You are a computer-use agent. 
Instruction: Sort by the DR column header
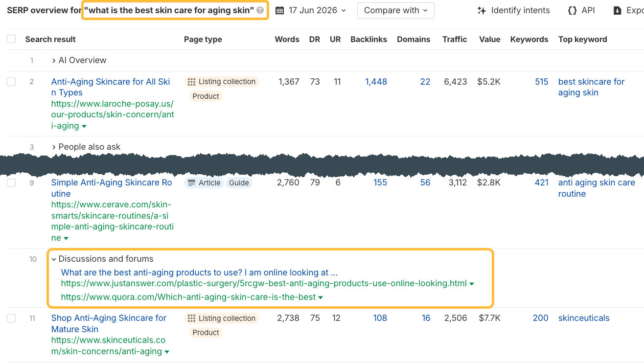point(315,40)
